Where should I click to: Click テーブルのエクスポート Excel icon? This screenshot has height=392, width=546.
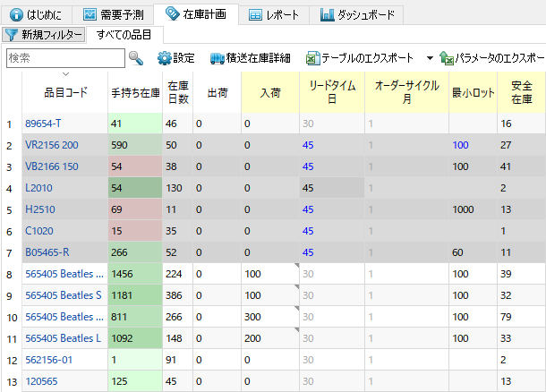[x=312, y=58]
